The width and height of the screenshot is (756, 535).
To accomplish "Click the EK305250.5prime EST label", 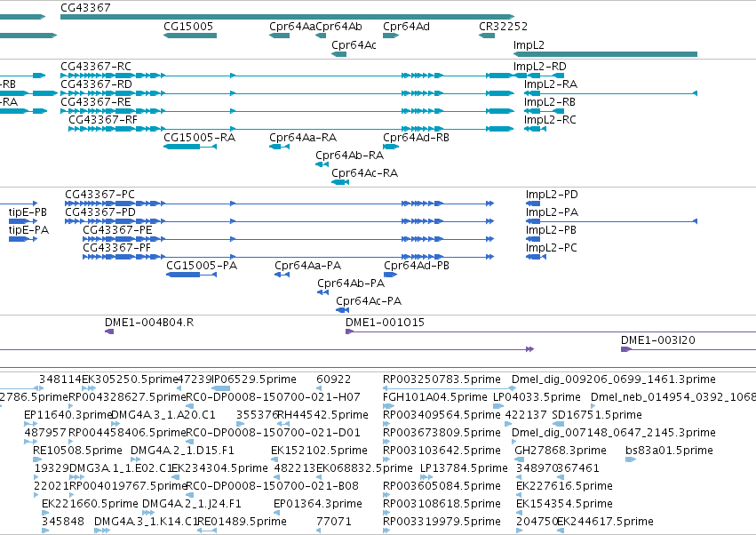I will point(131,379).
